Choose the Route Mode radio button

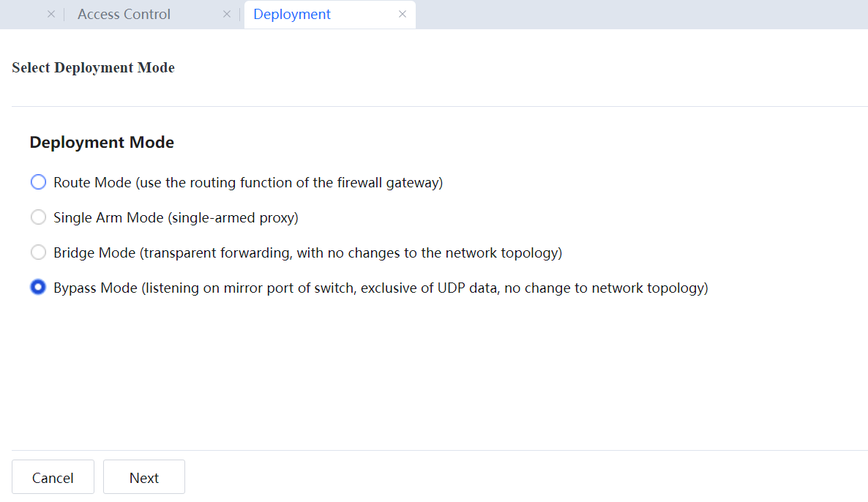(38, 182)
